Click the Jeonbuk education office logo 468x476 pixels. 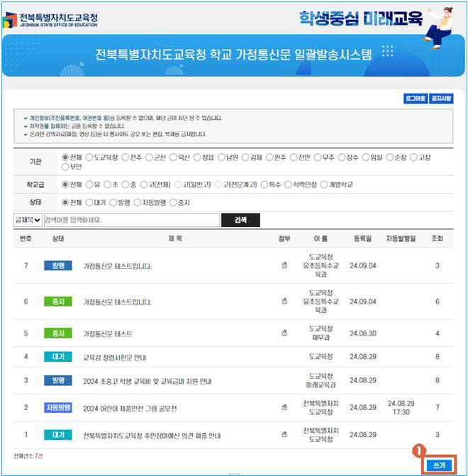click(x=50, y=20)
